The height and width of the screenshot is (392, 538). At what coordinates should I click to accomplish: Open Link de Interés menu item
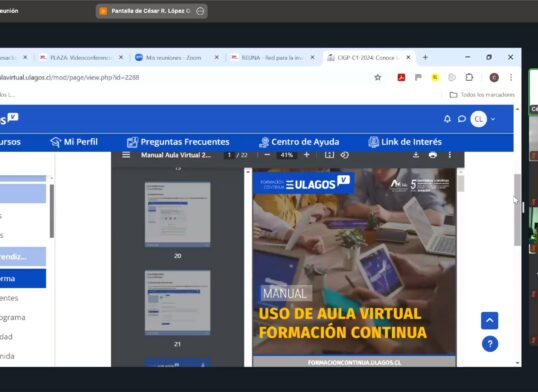pyautogui.click(x=405, y=142)
